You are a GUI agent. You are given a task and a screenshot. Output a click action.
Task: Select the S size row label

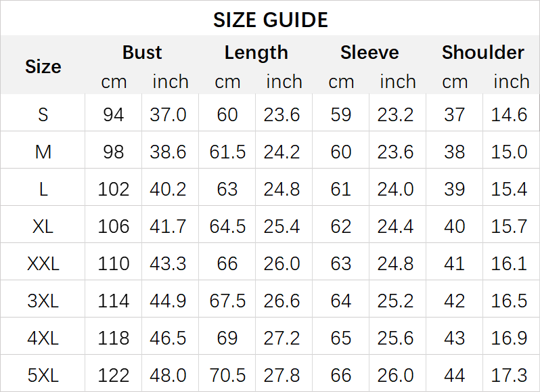[x=43, y=114]
